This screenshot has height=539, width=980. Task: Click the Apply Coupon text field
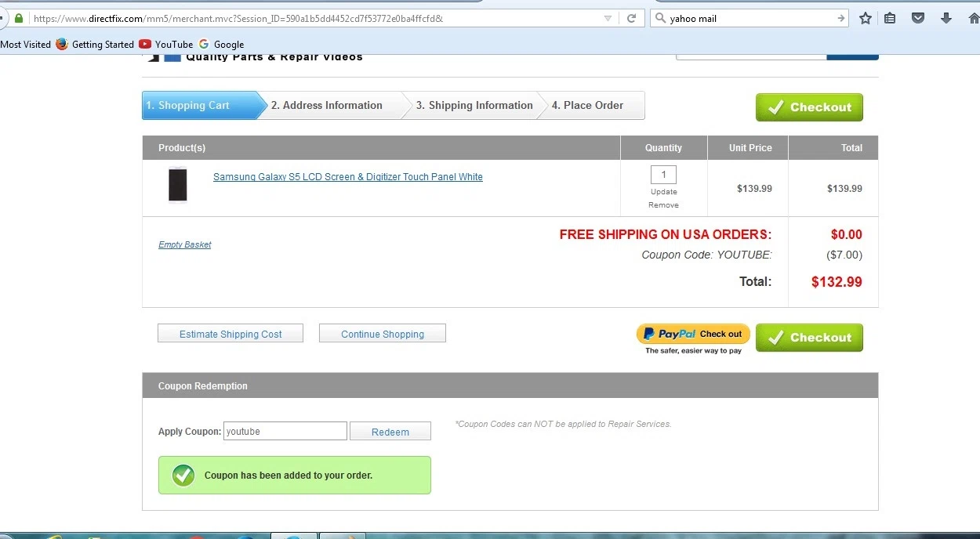click(285, 431)
